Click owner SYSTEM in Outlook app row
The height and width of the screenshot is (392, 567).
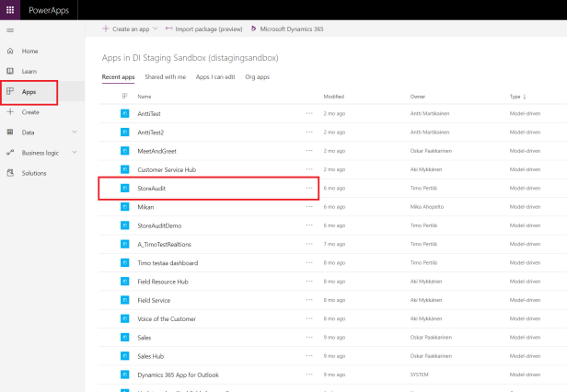419,375
